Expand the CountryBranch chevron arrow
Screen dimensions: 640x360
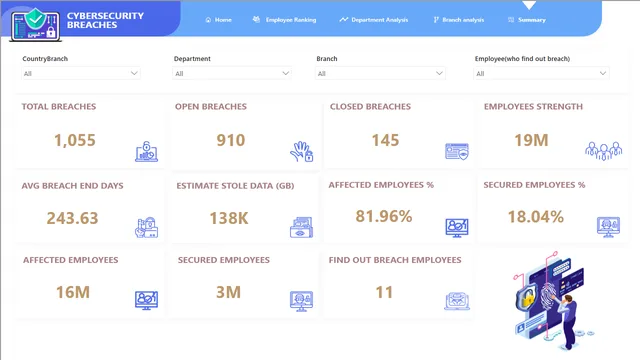point(134,73)
